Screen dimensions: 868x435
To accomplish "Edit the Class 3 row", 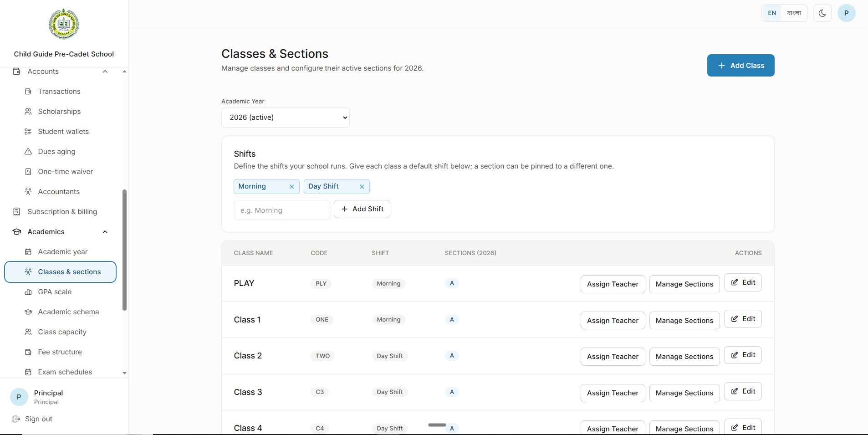I will click(x=743, y=391).
